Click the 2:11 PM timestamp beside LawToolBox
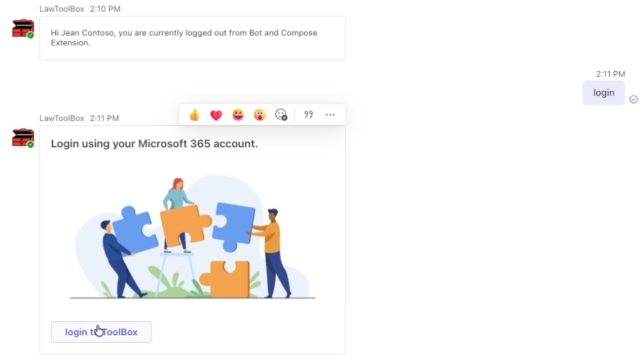Viewport: 644px width, 362px height. click(104, 118)
